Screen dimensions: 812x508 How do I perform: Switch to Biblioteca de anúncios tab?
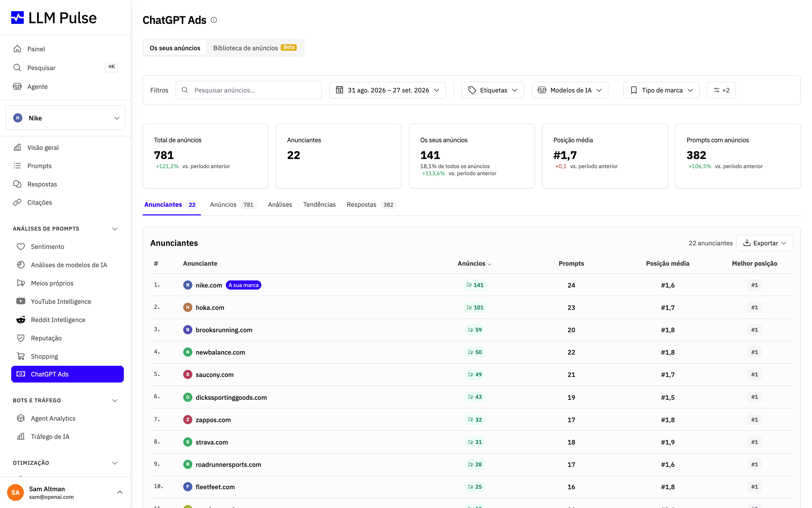(x=255, y=48)
